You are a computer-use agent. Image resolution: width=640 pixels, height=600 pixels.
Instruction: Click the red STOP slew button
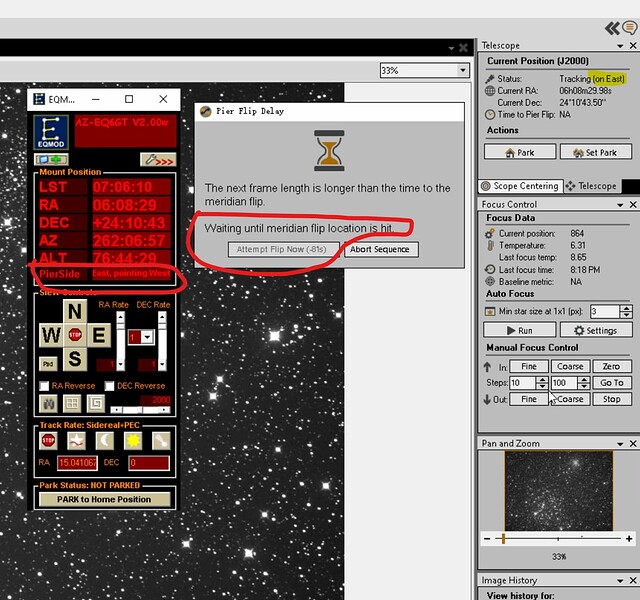[x=75, y=334]
